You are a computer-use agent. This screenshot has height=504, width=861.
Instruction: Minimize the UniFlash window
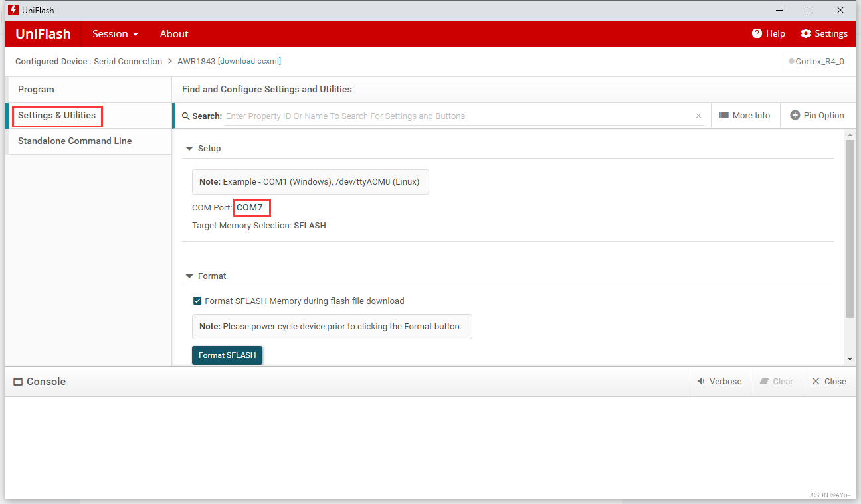(x=779, y=10)
